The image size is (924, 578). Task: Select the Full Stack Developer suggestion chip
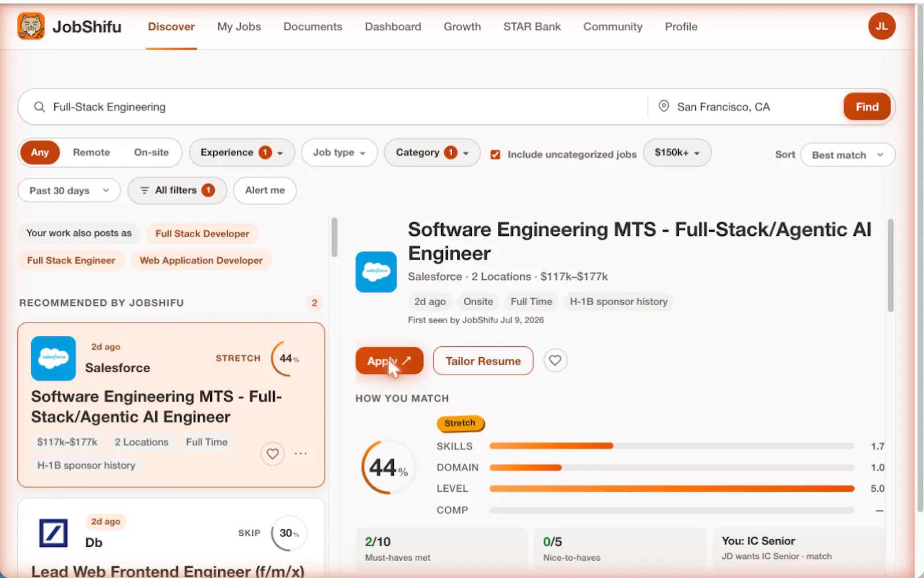tap(202, 234)
